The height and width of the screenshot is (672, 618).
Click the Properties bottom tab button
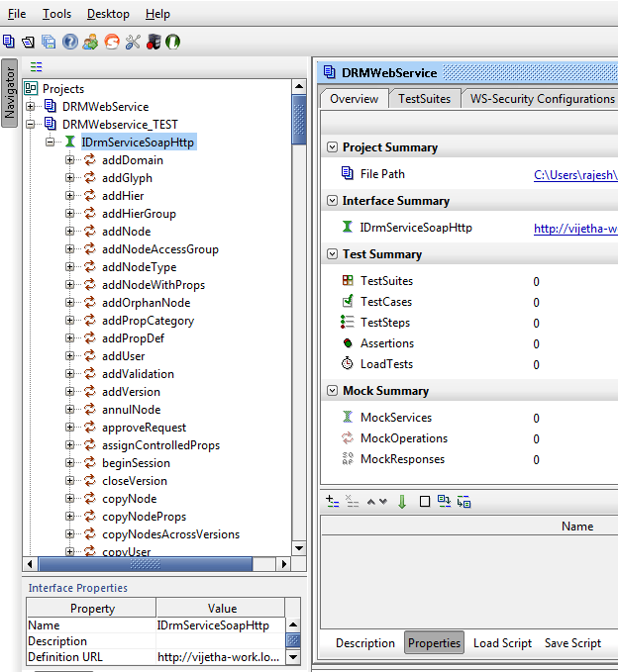click(x=434, y=643)
